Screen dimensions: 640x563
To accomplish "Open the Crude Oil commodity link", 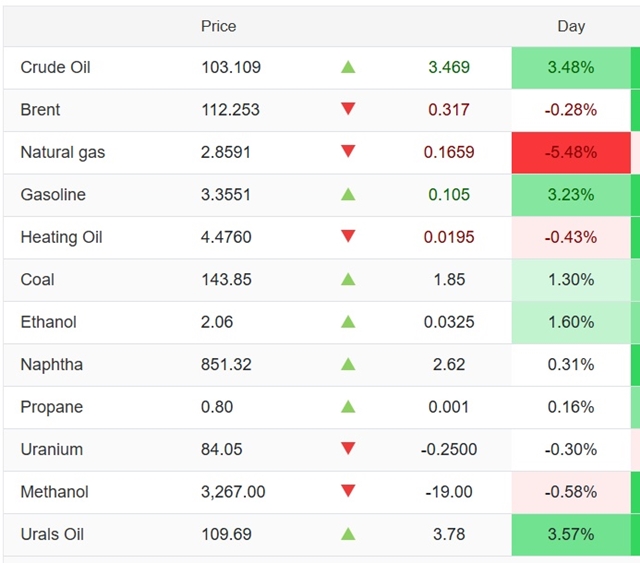I will pos(55,67).
